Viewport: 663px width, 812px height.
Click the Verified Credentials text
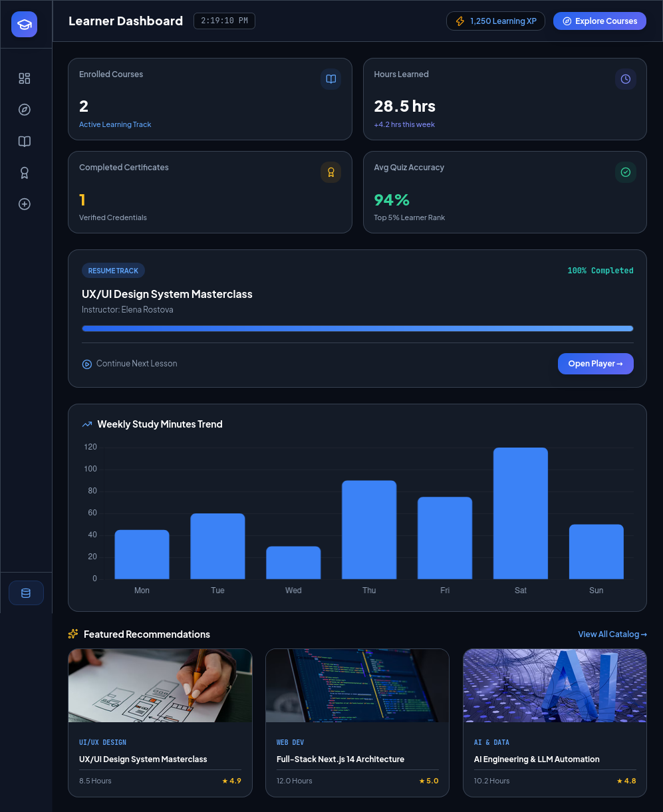point(113,217)
